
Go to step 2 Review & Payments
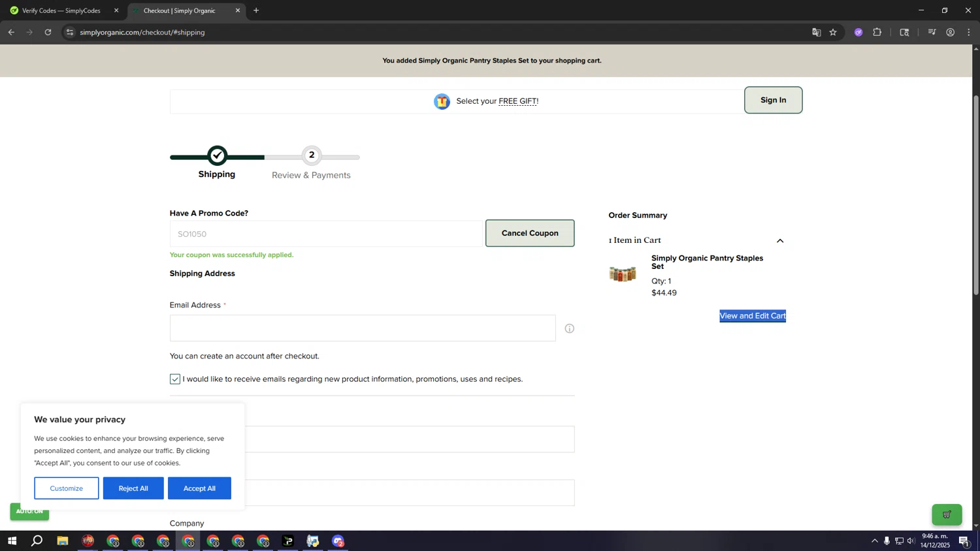312,155
